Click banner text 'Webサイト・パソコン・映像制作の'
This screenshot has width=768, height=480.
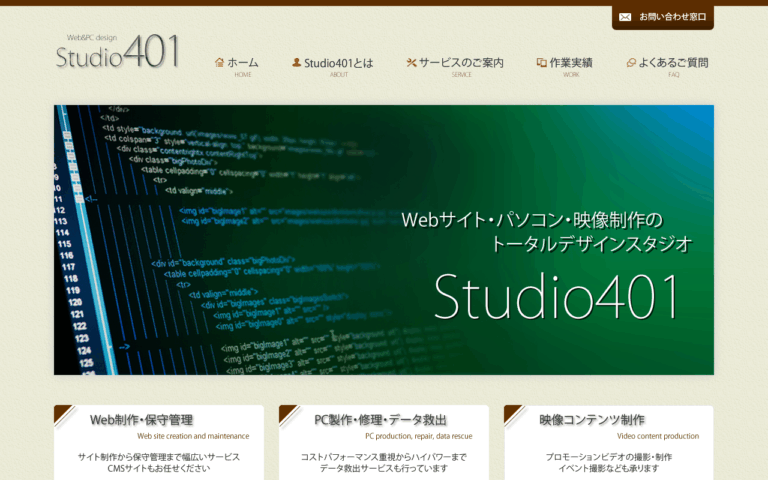(532, 220)
